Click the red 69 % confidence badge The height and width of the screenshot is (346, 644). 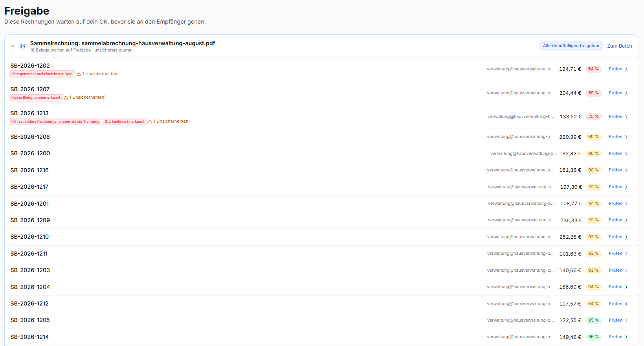click(593, 93)
